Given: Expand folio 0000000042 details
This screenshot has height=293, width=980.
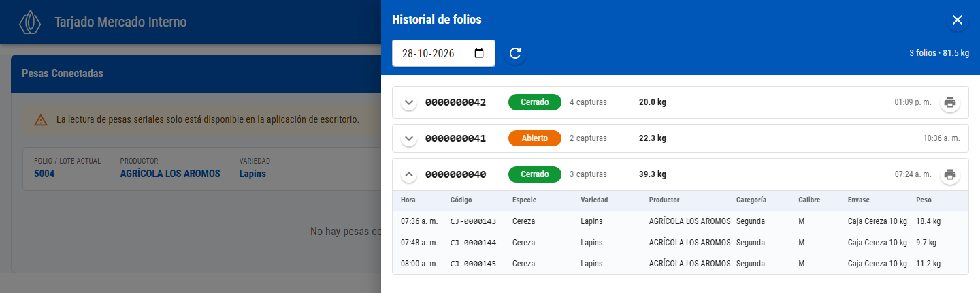Looking at the screenshot, I should [x=409, y=103].
